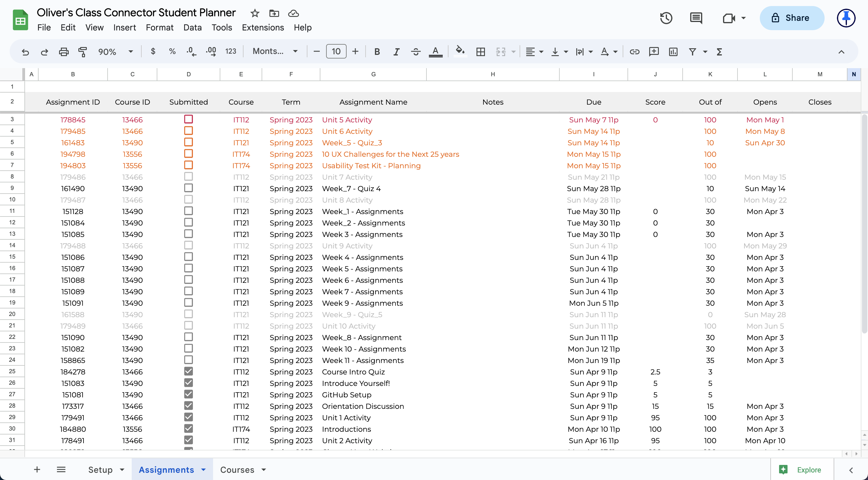Check Submitted box for Unit 6 Activity
868x480 pixels.
tap(188, 131)
